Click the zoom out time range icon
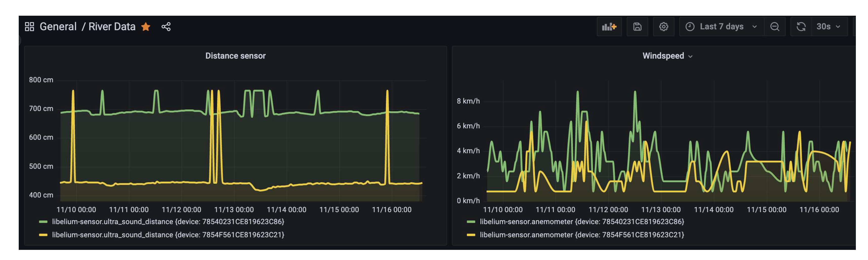868x260 pixels. (775, 27)
